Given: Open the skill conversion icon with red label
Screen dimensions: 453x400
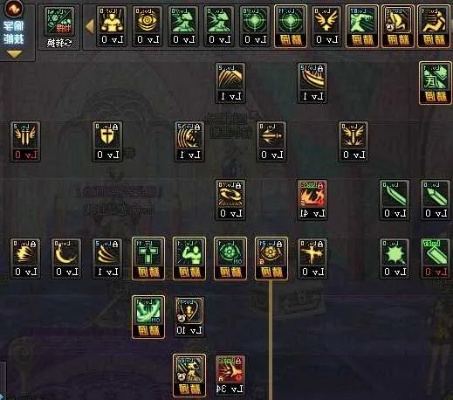Looking at the screenshot, I should pos(59,27).
